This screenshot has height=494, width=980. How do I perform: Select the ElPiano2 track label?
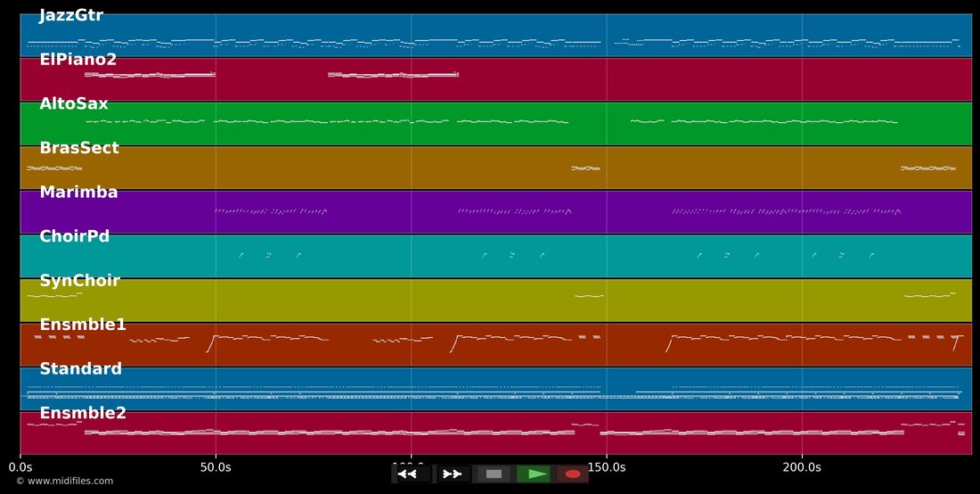(78, 60)
